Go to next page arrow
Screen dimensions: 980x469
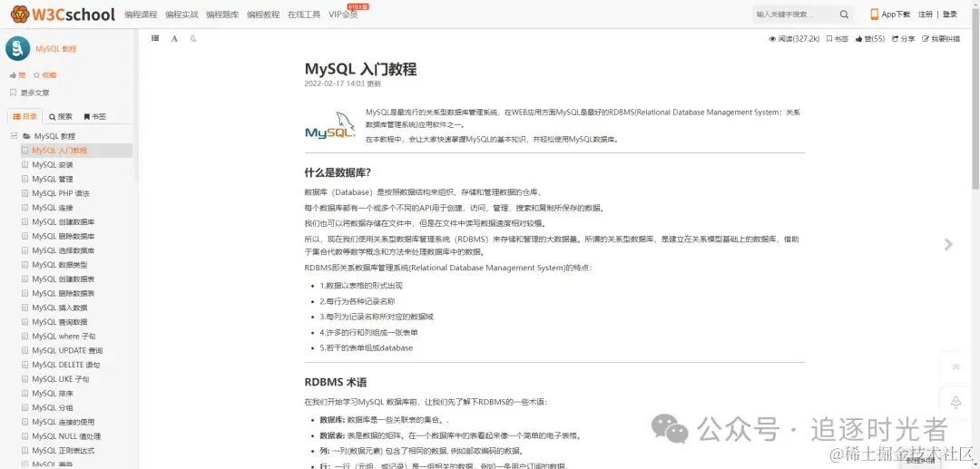pyautogui.click(x=949, y=245)
